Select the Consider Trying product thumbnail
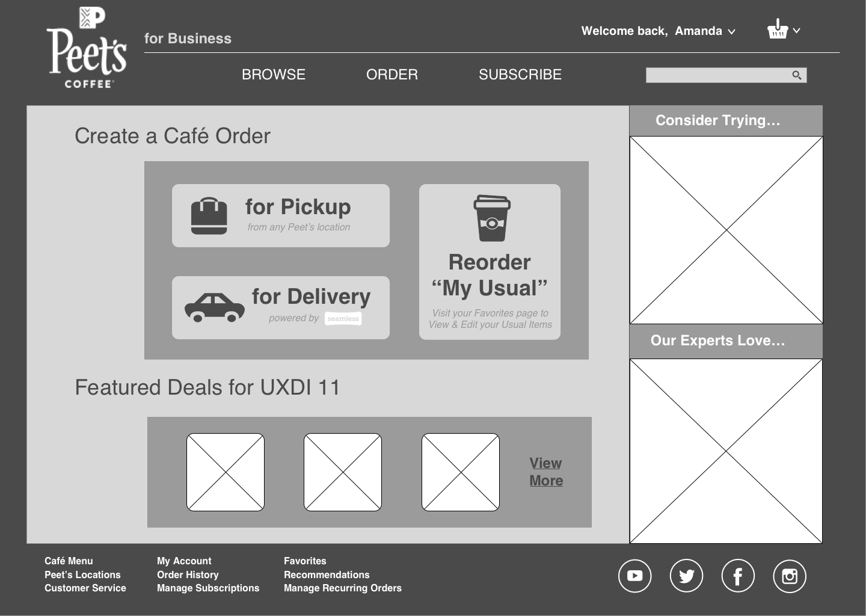This screenshot has height=616, width=866. pyautogui.click(x=726, y=229)
